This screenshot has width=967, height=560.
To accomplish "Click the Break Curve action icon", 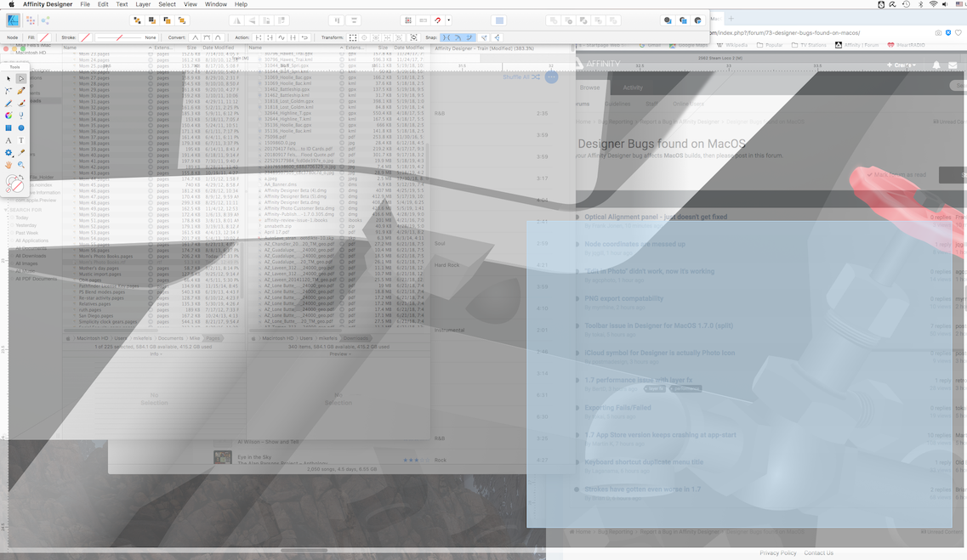I will pyautogui.click(x=259, y=37).
